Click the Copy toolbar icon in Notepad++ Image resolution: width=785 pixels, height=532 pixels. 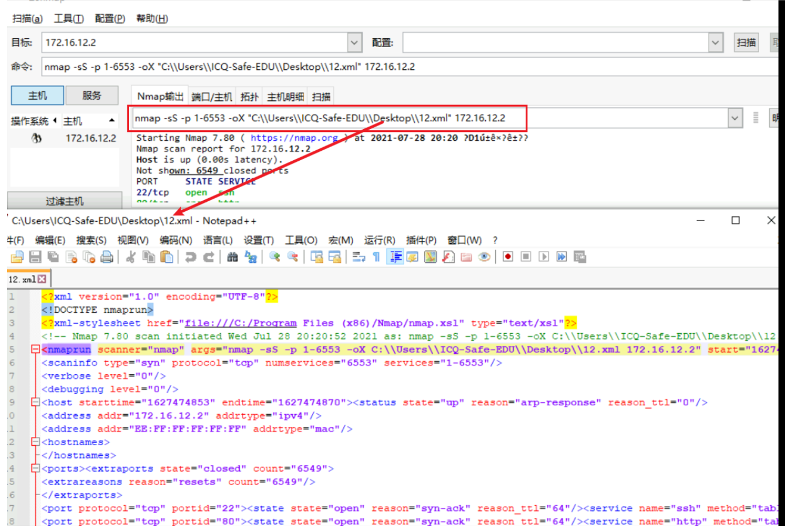(x=149, y=257)
